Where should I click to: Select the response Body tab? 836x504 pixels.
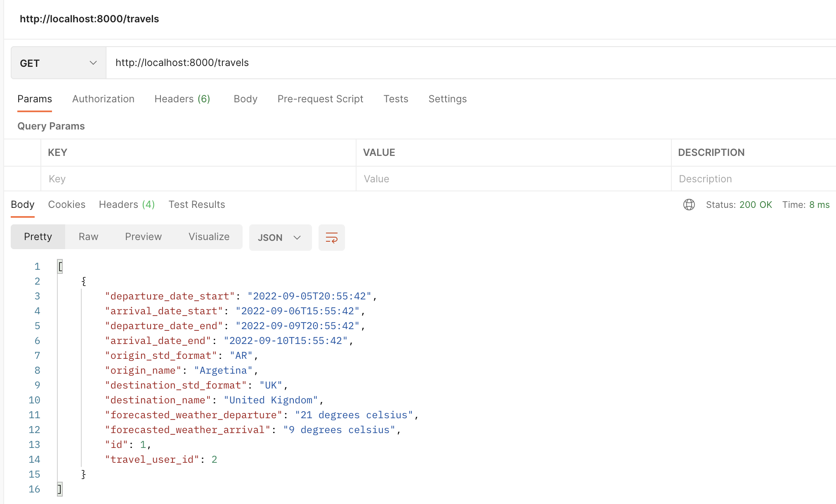[x=23, y=205]
